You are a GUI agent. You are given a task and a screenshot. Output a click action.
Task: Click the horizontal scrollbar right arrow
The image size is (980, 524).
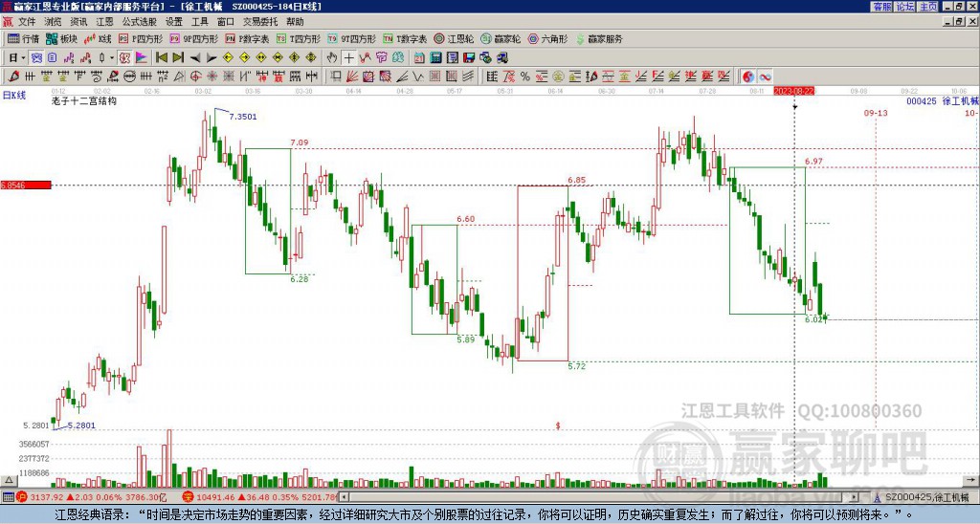[x=855, y=497]
